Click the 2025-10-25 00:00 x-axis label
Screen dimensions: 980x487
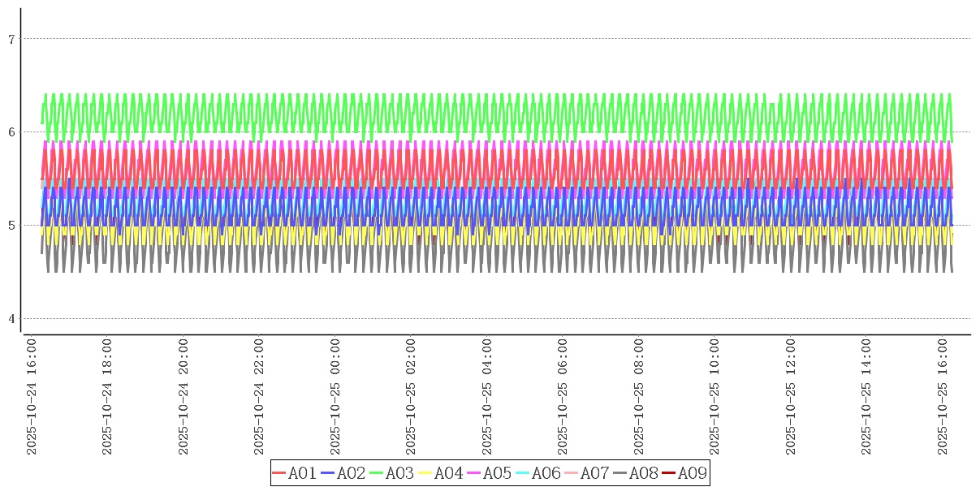tap(335, 398)
